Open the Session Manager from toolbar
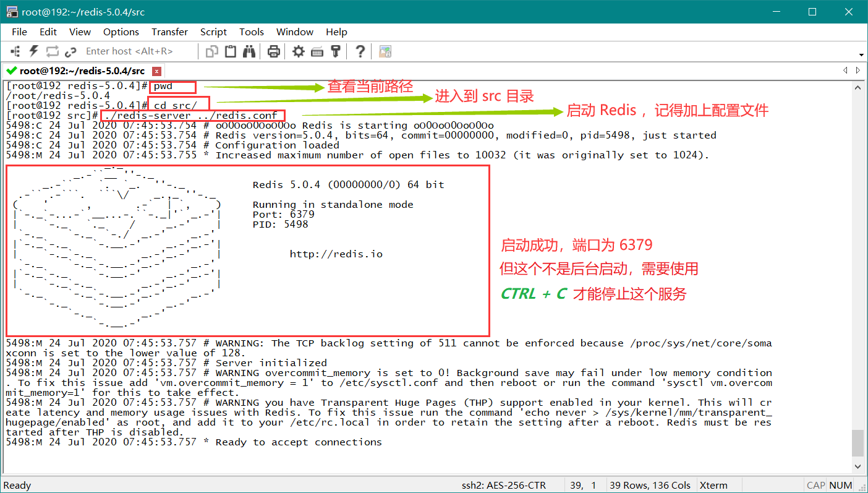Image resolution: width=868 pixels, height=493 pixels. [15, 51]
